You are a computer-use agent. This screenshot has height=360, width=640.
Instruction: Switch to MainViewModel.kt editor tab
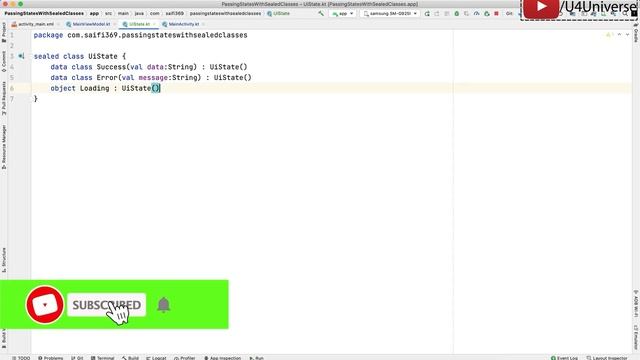tap(91, 24)
